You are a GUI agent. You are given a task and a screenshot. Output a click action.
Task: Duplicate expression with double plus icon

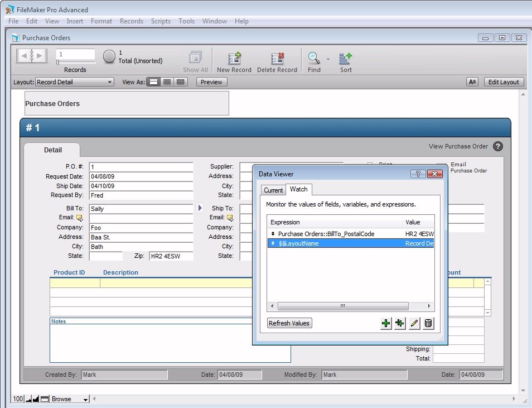[400, 323]
